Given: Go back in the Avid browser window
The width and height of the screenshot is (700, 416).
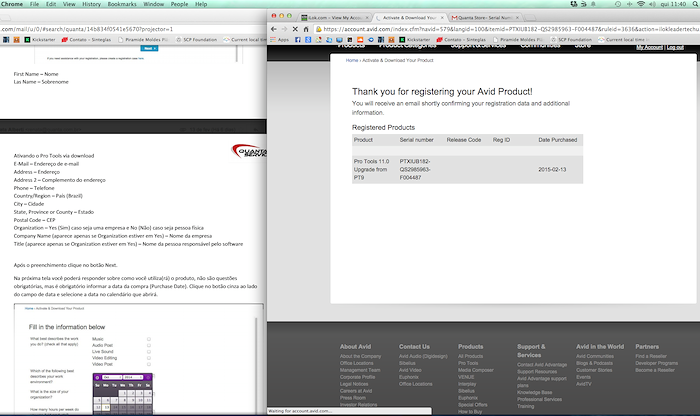Looking at the screenshot, I should click(x=274, y=29).
